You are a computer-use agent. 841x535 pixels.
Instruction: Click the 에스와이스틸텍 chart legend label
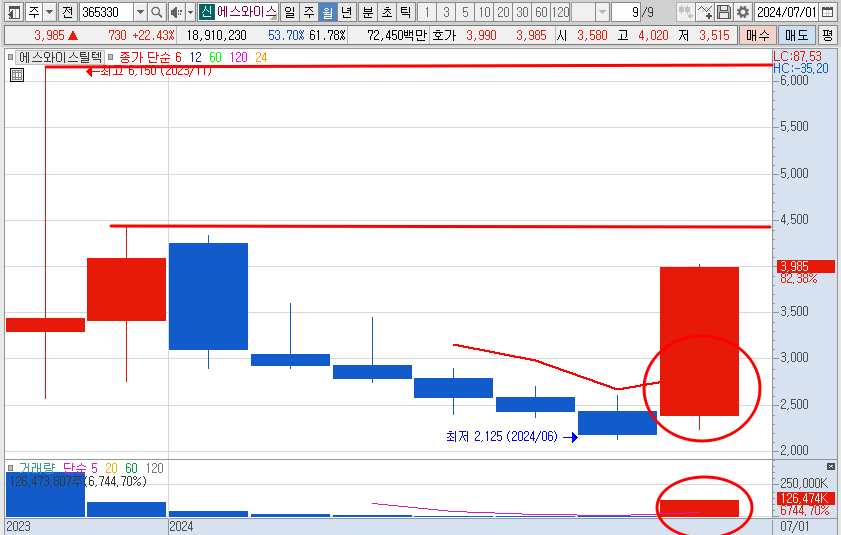point(60,57)
